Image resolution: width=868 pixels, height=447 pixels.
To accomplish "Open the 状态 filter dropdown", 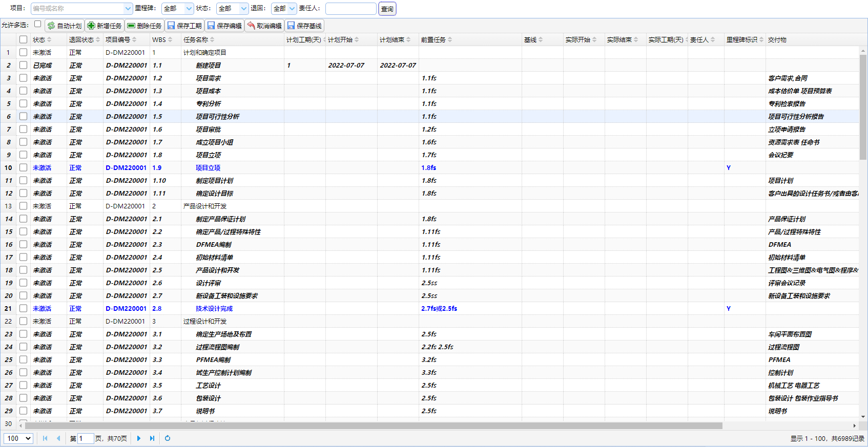I will (x=244, y=9).
